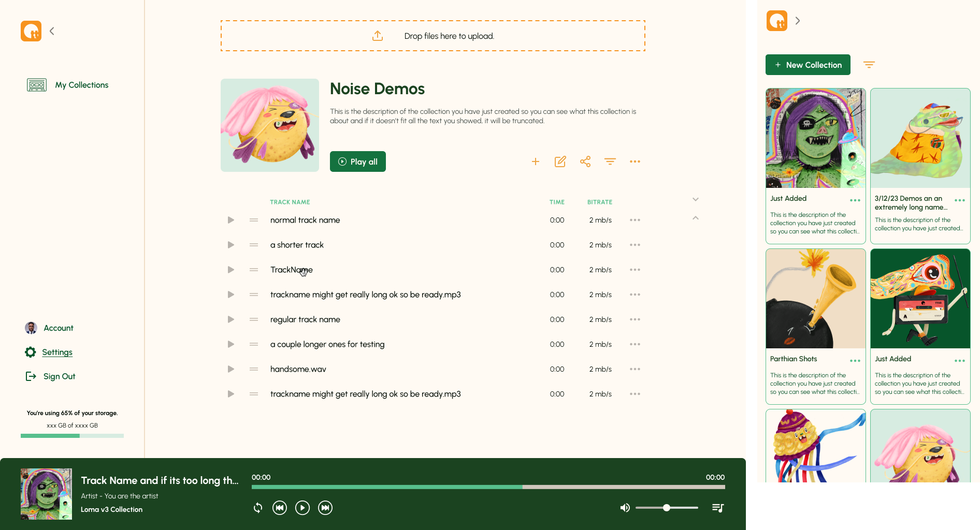Open options for '3/12/23 Demos' collection

point(960,200)
